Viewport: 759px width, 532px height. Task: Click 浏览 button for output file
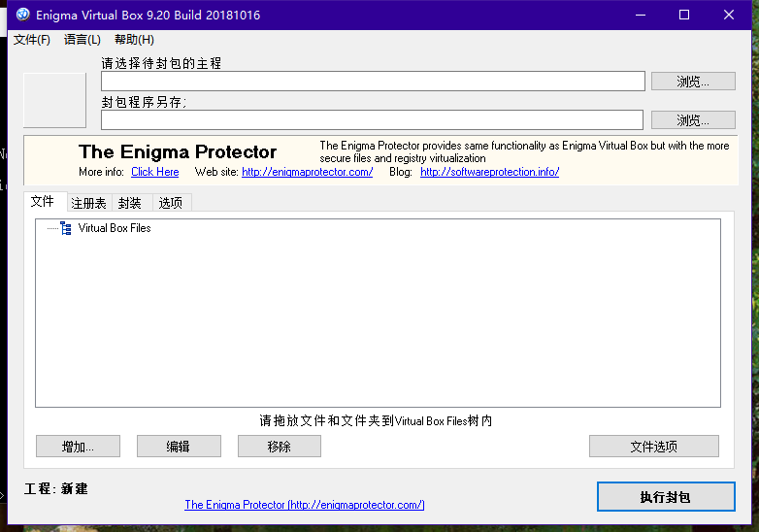[x=693, y=120]
